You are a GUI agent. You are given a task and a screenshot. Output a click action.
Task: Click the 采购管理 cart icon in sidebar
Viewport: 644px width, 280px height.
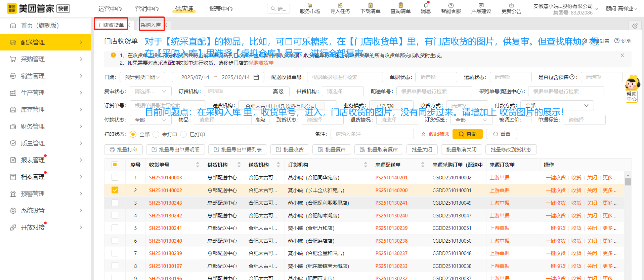click(x=13, y=59)
